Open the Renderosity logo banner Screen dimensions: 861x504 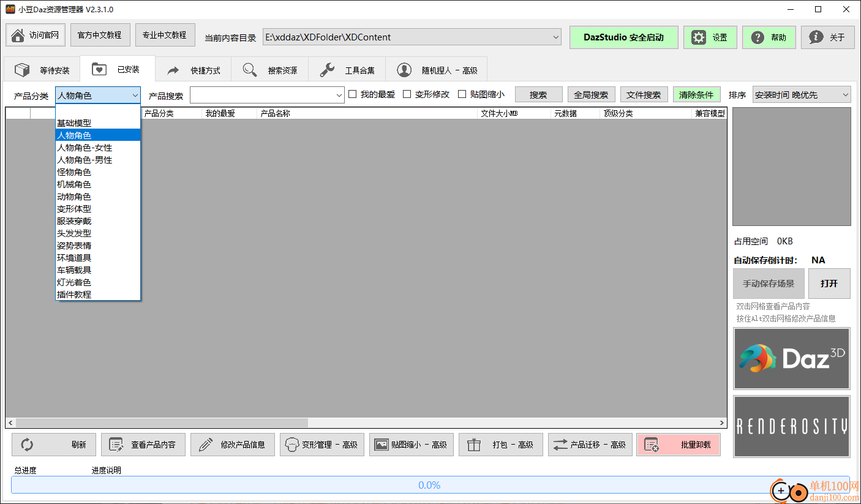tap(792, 426)
